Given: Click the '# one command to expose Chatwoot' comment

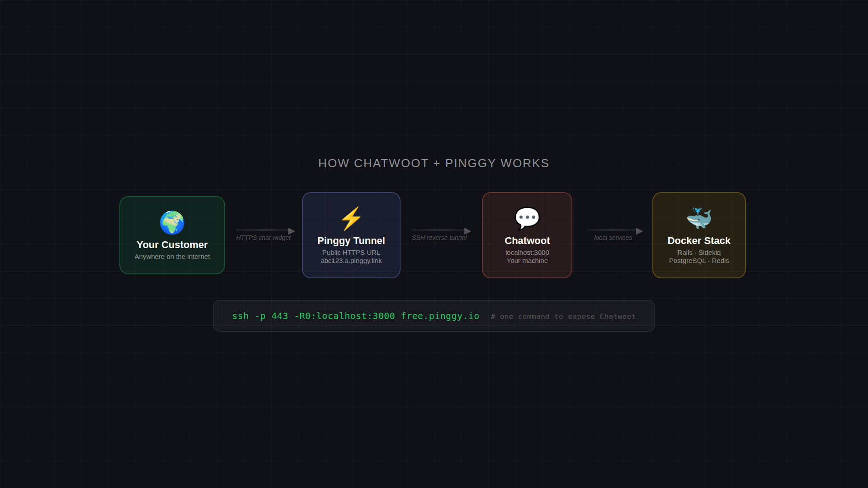Looking at the screenshot, I should click(563, 316).
